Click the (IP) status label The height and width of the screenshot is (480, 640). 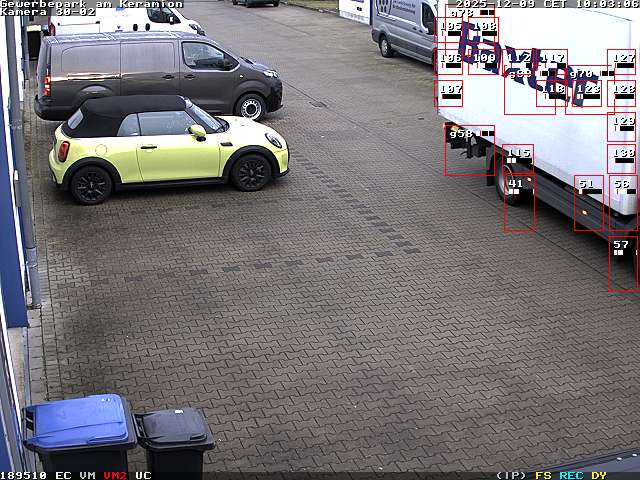pos(511,475)
